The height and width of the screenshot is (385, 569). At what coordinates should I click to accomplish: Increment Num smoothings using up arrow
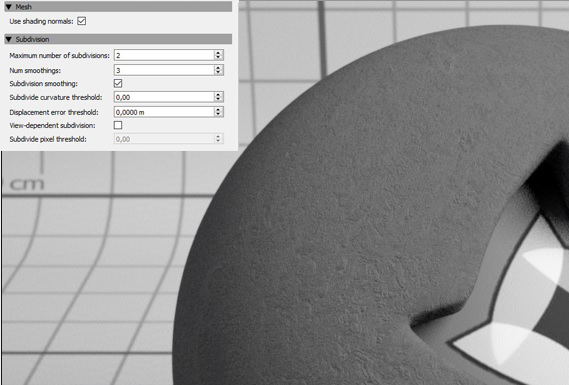218,67
